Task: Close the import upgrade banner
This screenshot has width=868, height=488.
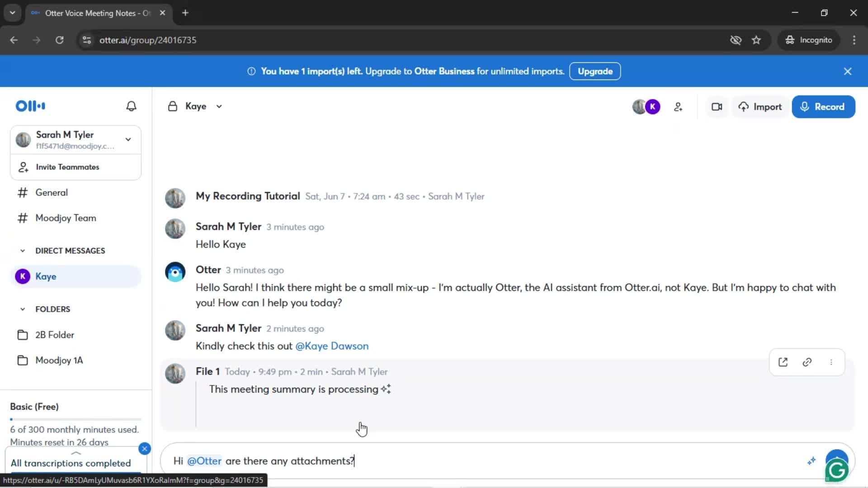Action: pyautogui.click(x=848, y=71)
